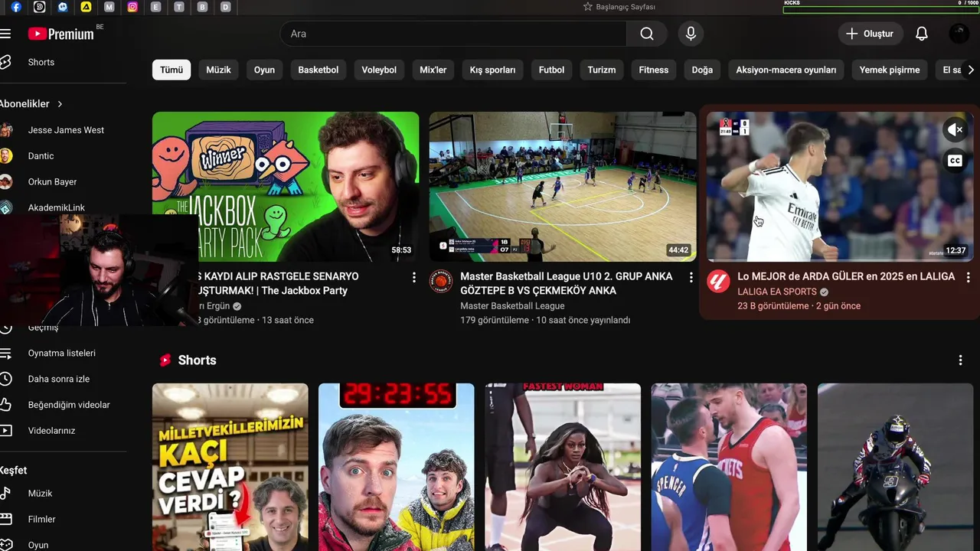Open the Milletvekillerimizin Kaçı Cevap Verdi short

(x=230, y=468)
